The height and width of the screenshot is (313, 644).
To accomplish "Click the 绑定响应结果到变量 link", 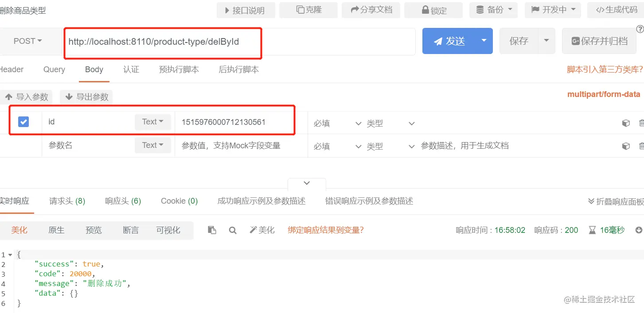I will [x=326, y=230].
